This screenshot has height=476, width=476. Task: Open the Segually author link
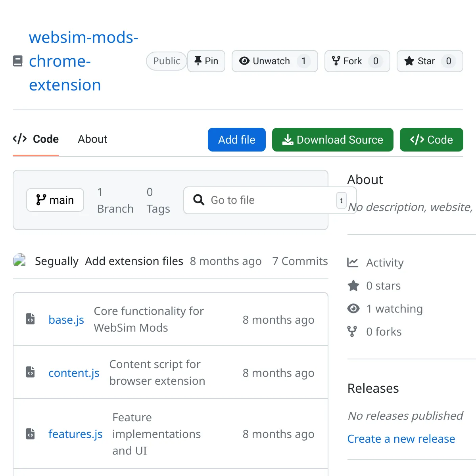click(57, 261)
